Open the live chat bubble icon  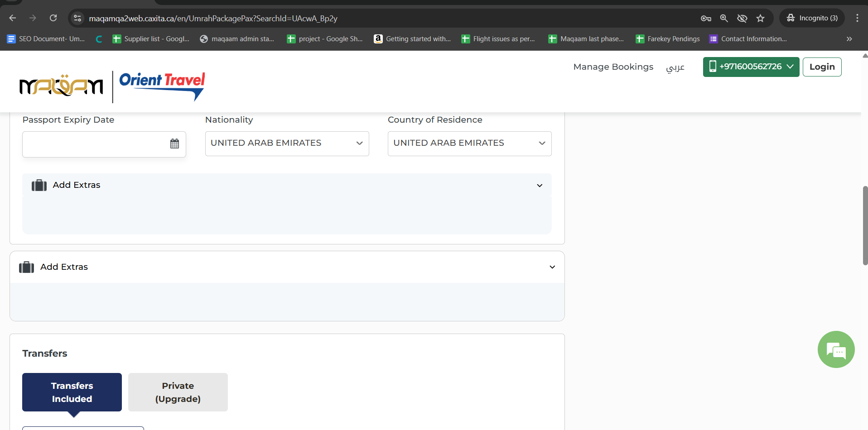point(836,349)
